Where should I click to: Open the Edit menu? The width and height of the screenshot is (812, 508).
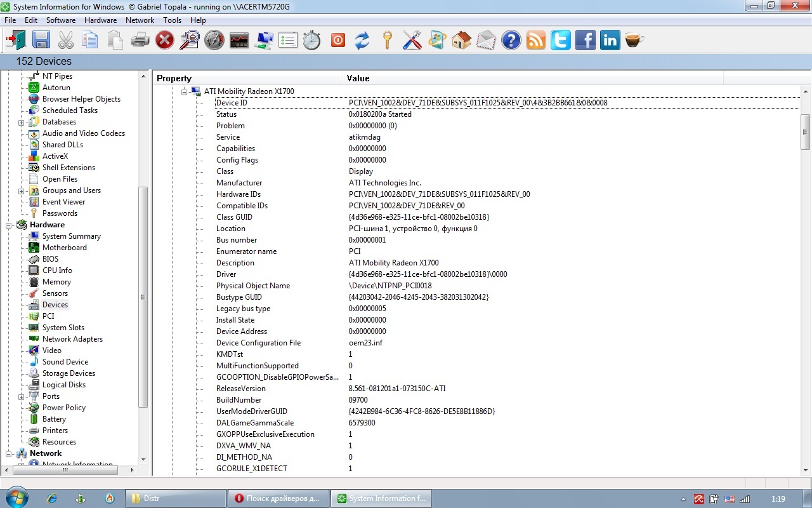31,20
